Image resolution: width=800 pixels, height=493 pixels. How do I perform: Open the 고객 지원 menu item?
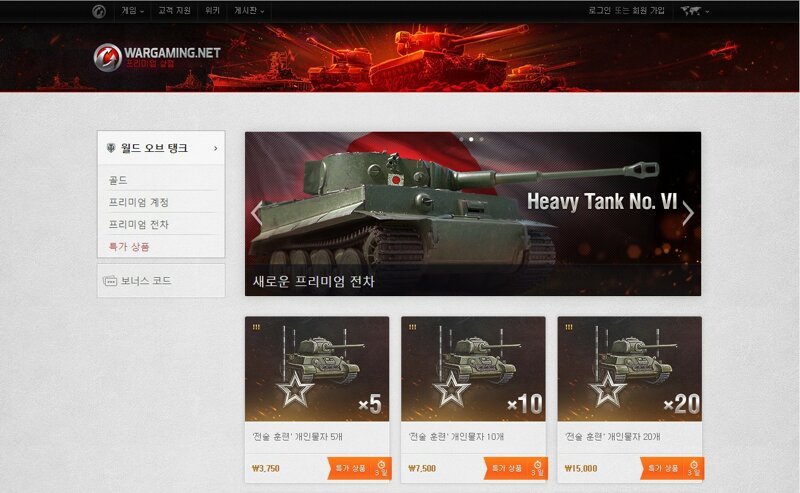pyautogui.click(x=174, y=11)
